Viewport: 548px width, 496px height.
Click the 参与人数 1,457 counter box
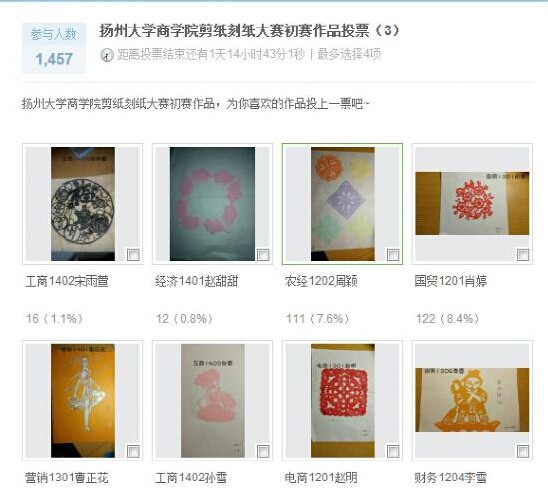pyautogui.click(x=54, y=48)
